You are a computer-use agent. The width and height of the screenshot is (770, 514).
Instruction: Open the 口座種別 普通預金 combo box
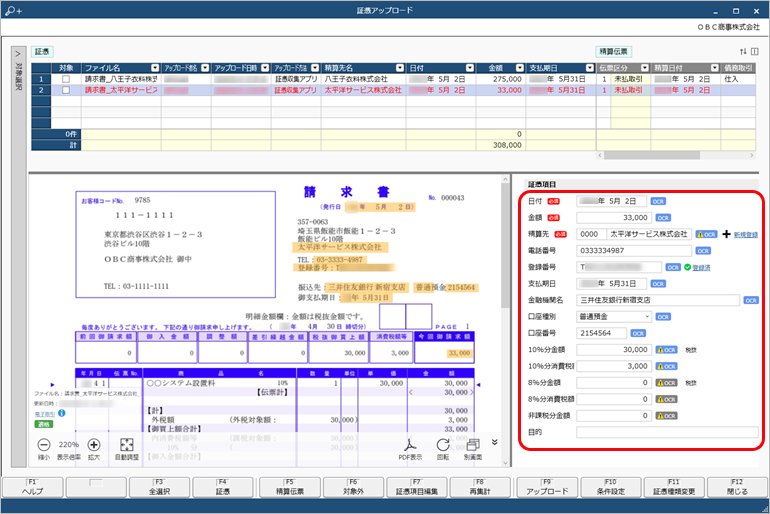coord(614,317)
